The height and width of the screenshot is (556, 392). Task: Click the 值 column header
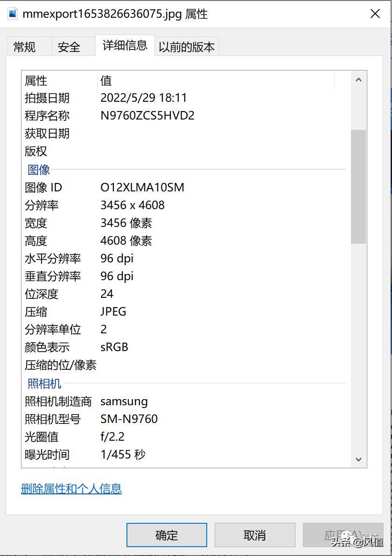(x=216, y=80)
